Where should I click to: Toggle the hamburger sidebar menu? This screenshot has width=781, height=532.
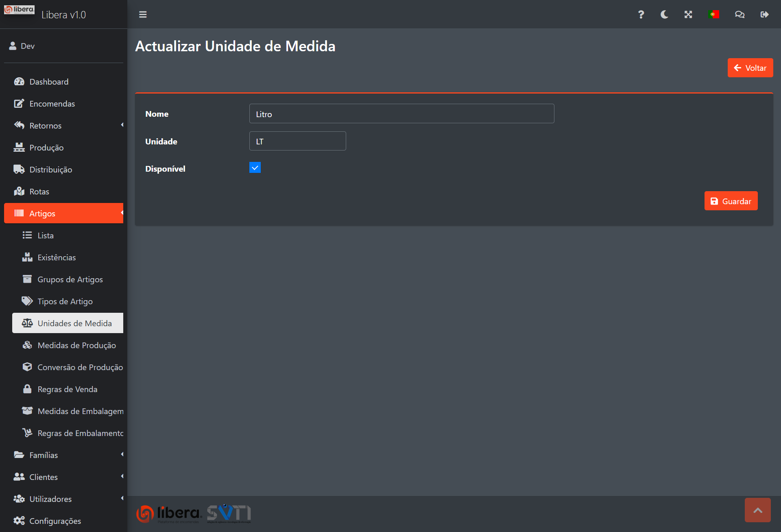click(x=143, y=15)
